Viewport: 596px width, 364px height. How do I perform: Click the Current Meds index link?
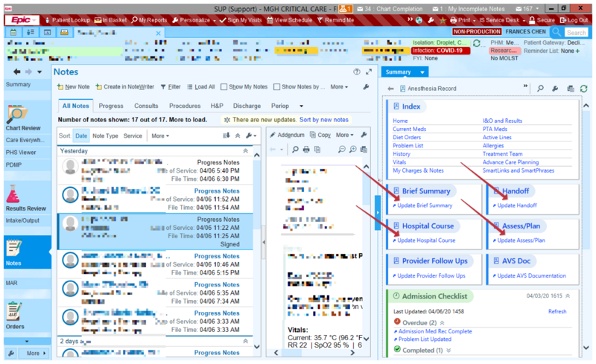tap(409, 129)
